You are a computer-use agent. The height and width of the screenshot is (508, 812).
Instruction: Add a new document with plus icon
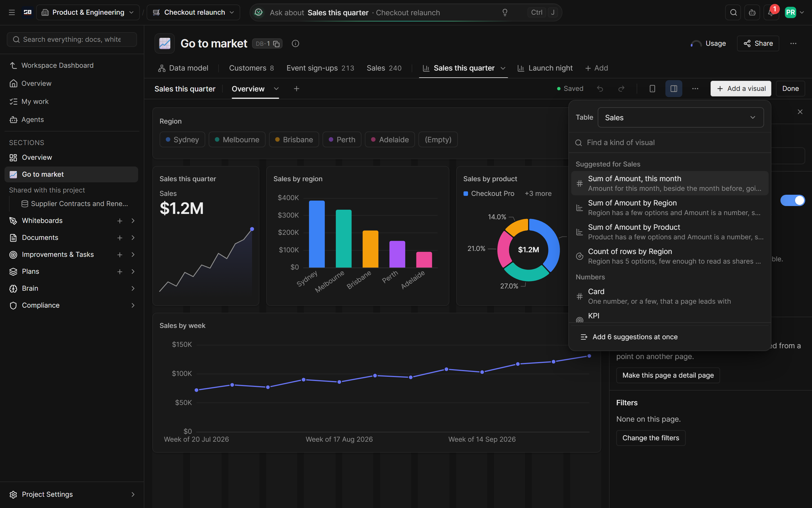pos(120,238)
